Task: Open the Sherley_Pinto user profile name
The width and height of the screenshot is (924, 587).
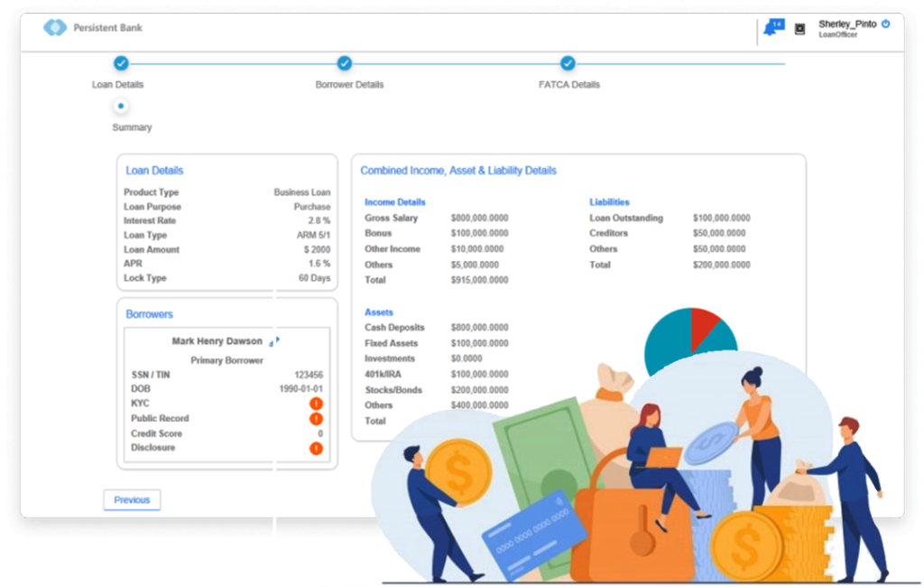Action: point(846,24)
